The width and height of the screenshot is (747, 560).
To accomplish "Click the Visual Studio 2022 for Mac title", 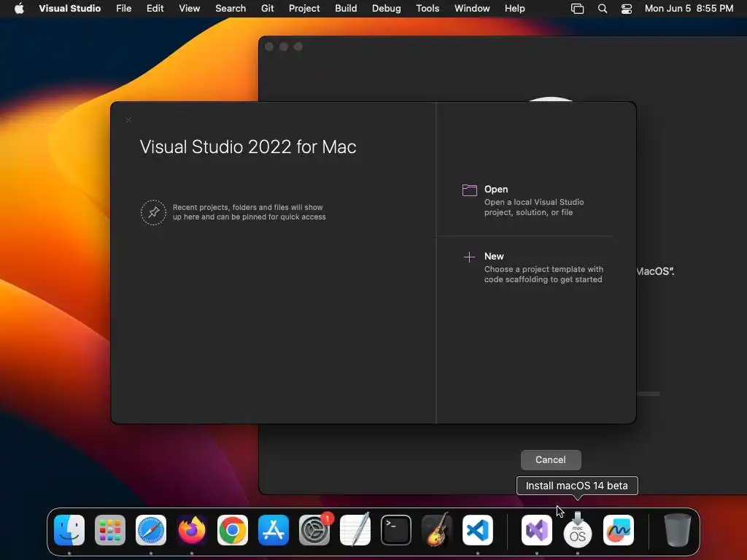I will click(x=248, y=147).
